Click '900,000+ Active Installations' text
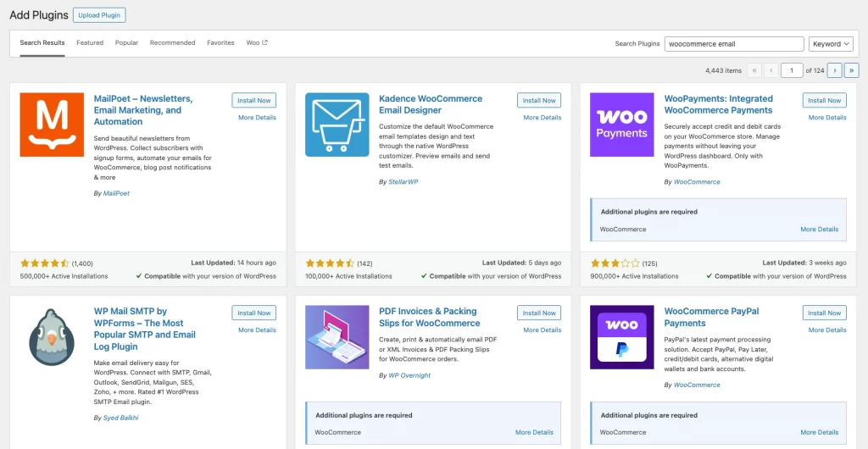The height and width of the screenshot is (449, 868). pyautogui.click(x=634, y=276)
